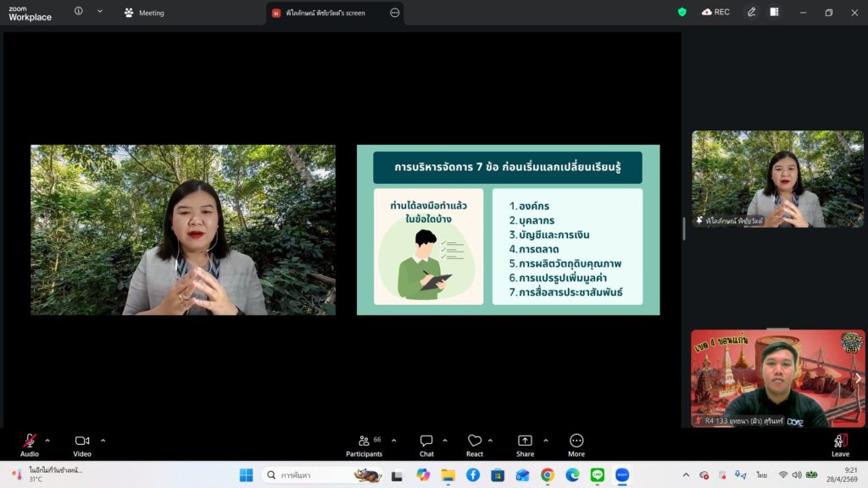Expand the Audio settings arrow
This screenshot has height=488, width=868.
tap(47, 441)
